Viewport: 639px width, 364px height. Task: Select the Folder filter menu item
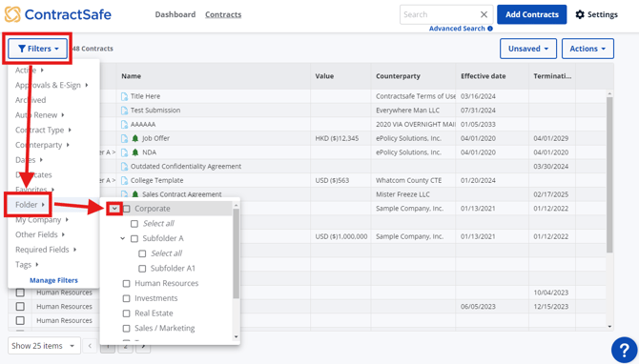(x=30, y=205)
